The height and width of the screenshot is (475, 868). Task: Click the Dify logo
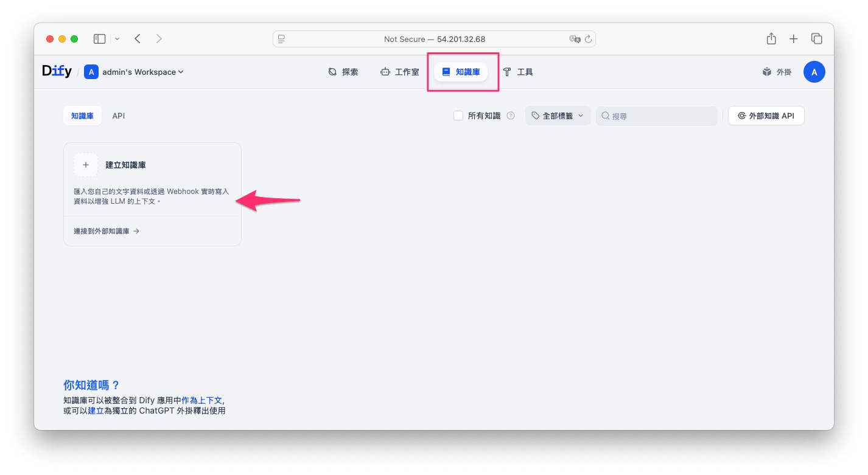pyautogui.click(x=57, y=72)
